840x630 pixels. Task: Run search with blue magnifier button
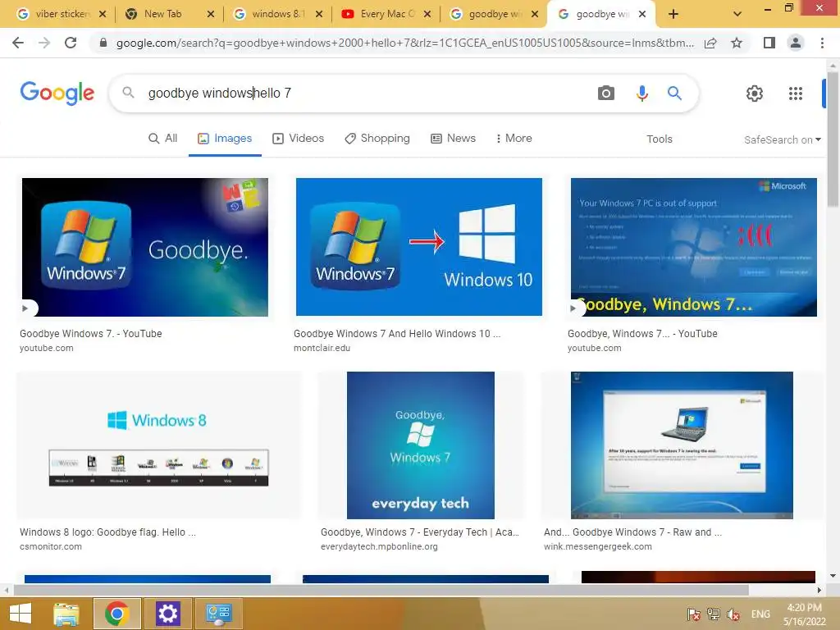[x=674, y=94]
